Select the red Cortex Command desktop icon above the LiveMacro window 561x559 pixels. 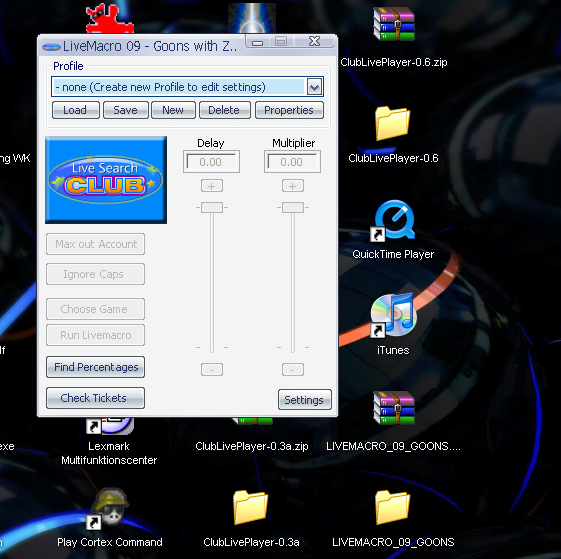click(x=109, y=19)
